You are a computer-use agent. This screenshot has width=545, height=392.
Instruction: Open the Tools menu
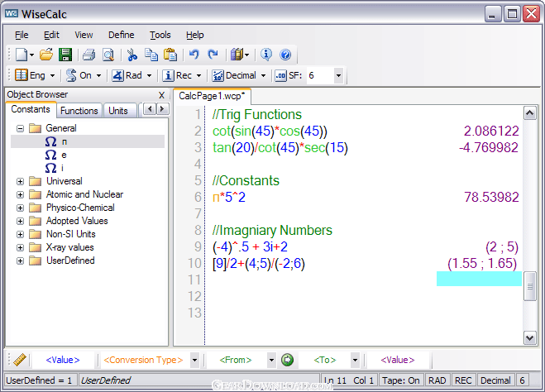point(160,35)
